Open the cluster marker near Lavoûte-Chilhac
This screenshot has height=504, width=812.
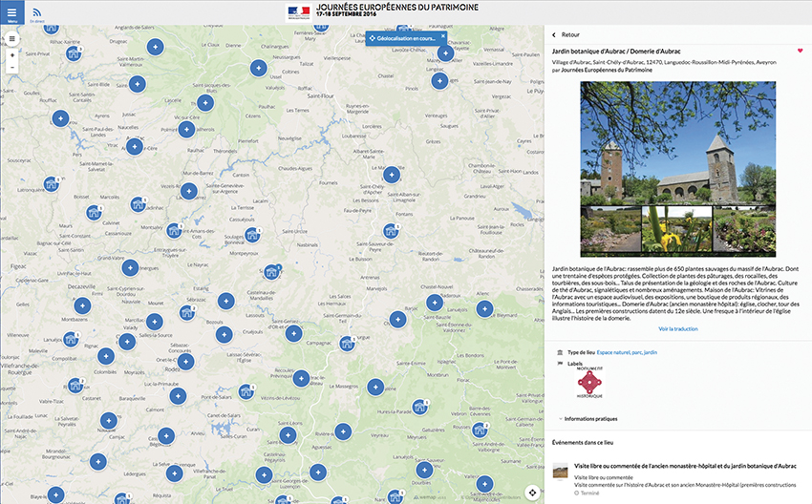point(445,52)
